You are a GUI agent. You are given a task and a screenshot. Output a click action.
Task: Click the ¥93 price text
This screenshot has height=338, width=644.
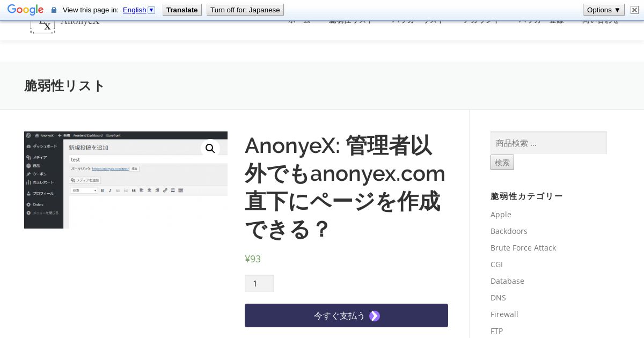click(253, 259)
